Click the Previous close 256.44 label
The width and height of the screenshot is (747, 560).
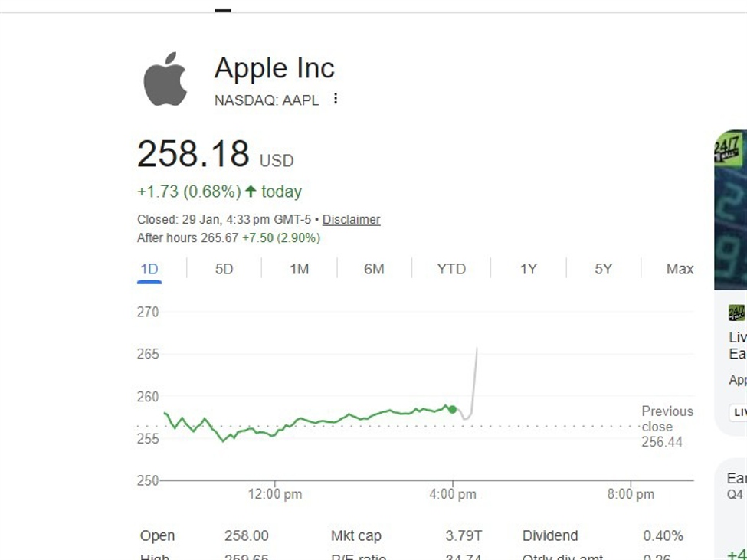[666, 427]
